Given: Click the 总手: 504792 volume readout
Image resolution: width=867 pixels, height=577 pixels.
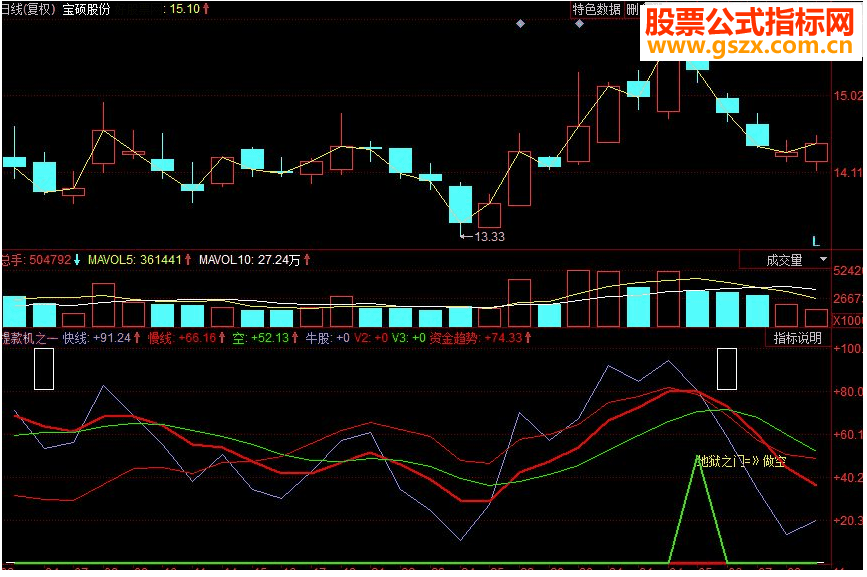Looking at the screenshot, I should click(x=40, y=260).
